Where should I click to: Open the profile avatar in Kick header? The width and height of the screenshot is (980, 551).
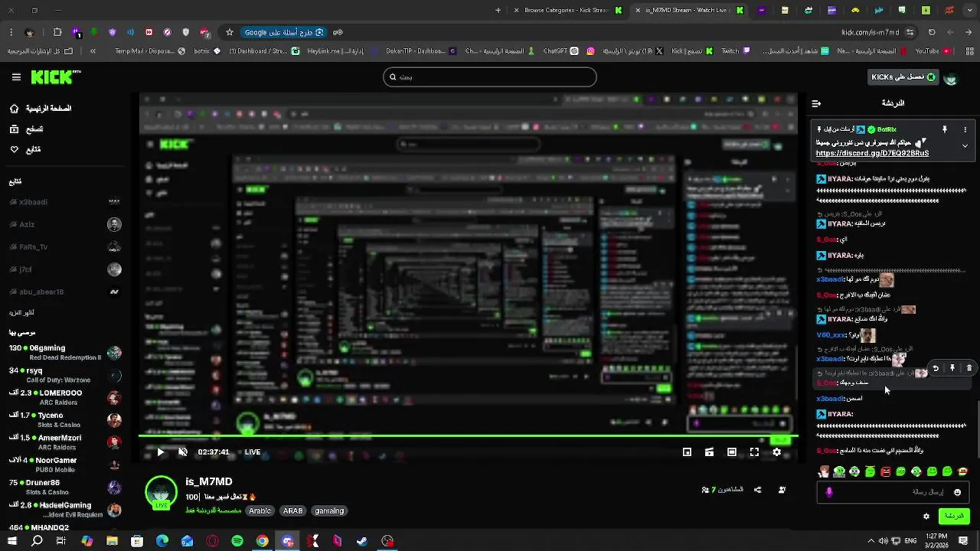coord(951,78)
